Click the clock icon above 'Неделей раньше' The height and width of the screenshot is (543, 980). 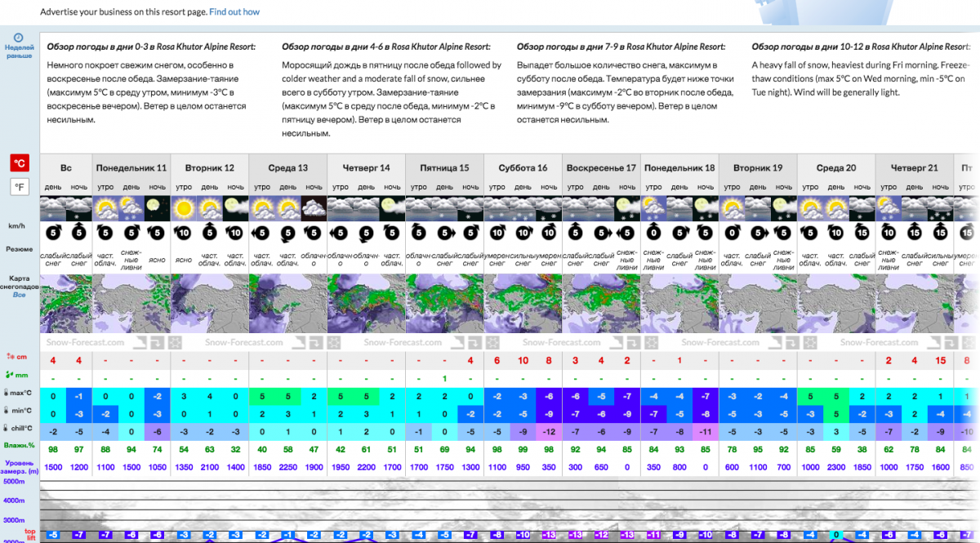coord(20,38)
